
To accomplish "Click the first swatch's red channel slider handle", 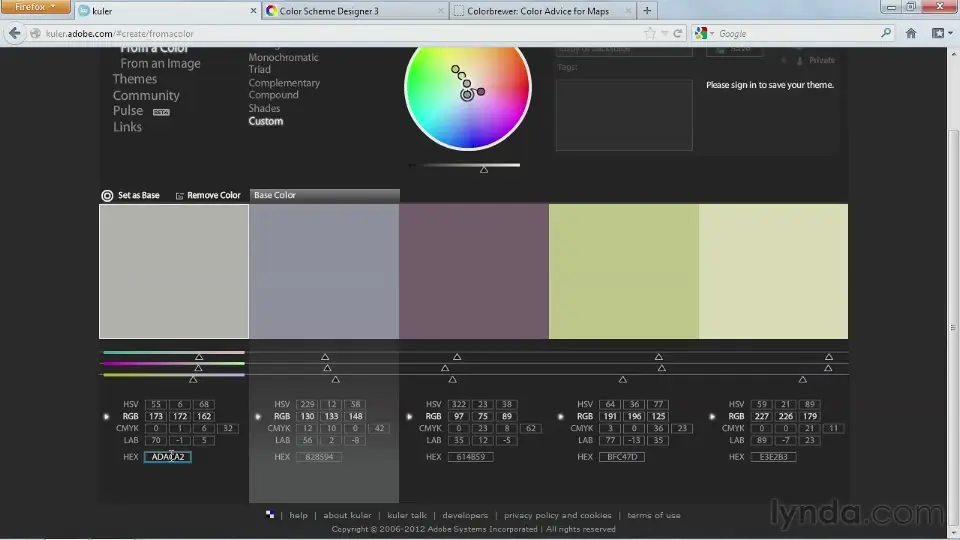I will click(x=199, y=356).
